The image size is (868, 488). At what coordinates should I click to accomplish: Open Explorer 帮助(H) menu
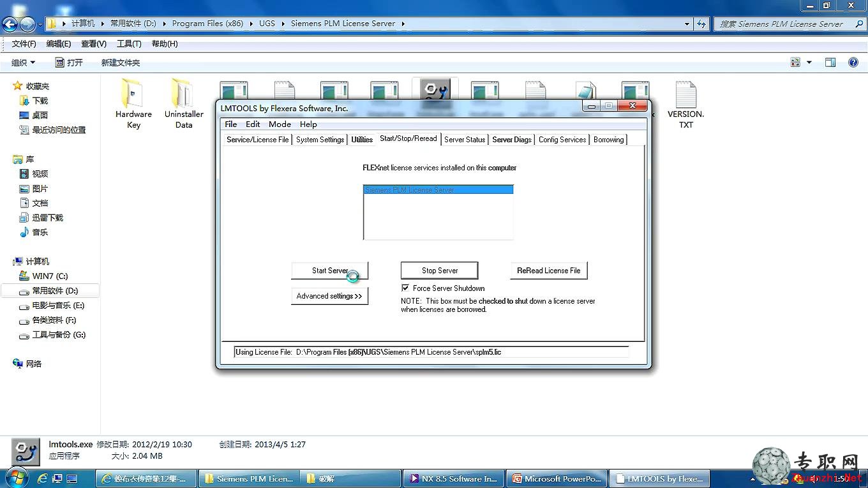click(164, 44)
